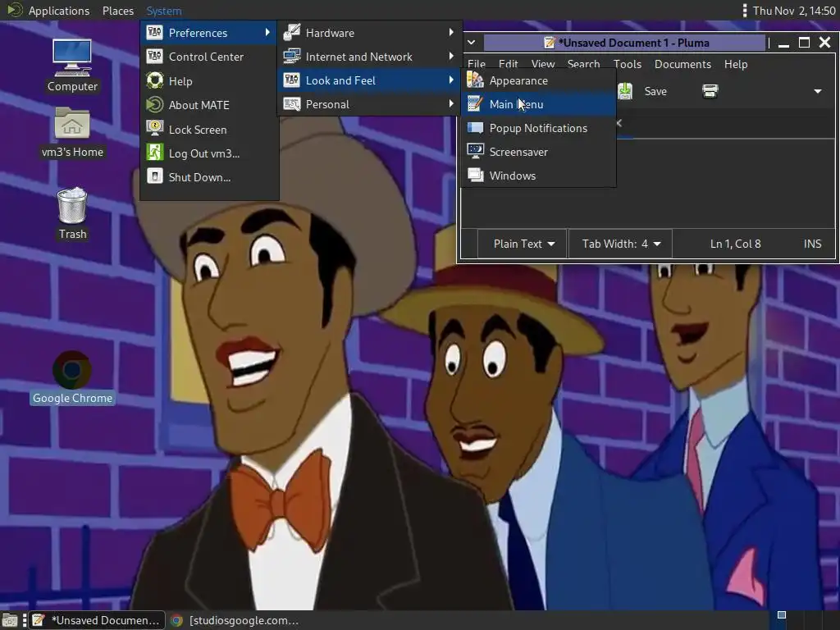Click the workspace switcher in bottom panel
This screenshot has height=630, width=840.
[806, 620]
